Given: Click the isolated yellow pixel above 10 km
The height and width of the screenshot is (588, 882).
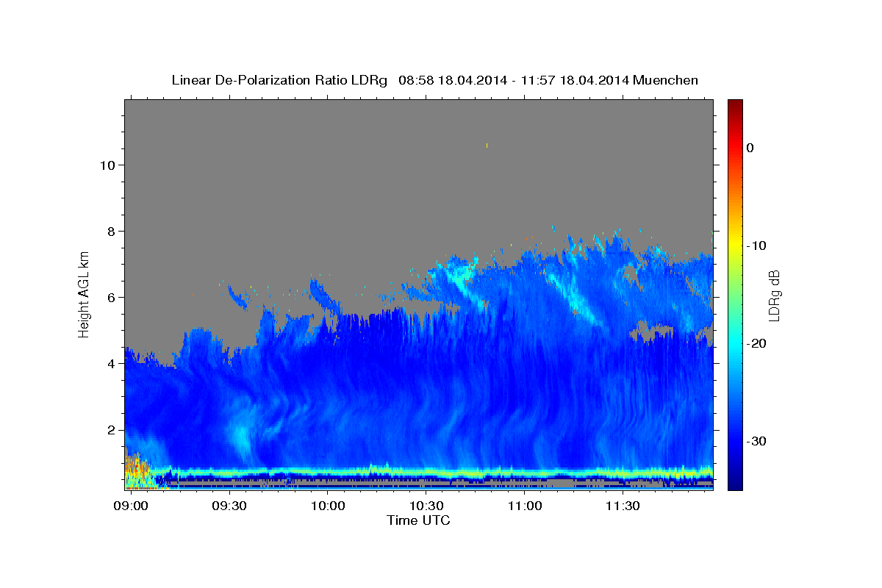Looking at the screenshot, I should click(487, 146).
